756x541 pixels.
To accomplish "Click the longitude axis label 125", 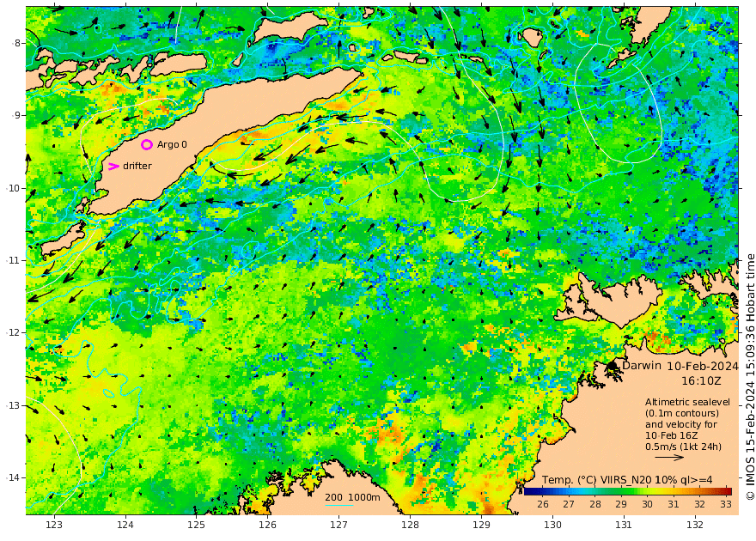I will (x=196, y=525).
